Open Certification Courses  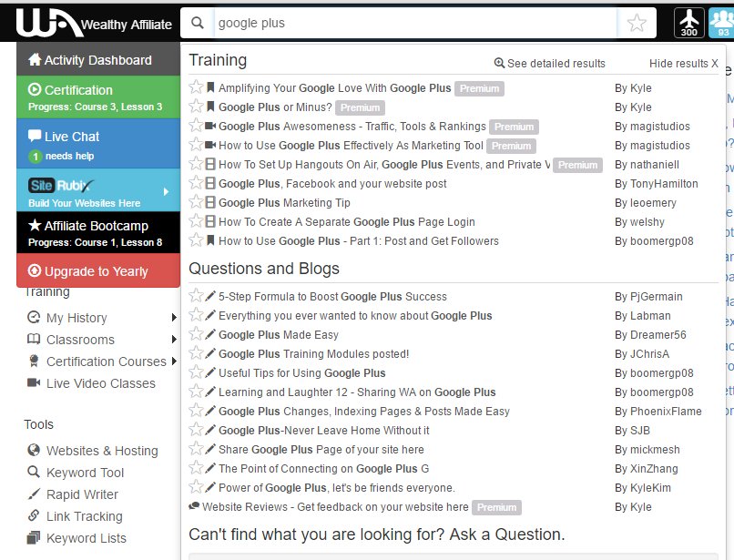[107, 361]
